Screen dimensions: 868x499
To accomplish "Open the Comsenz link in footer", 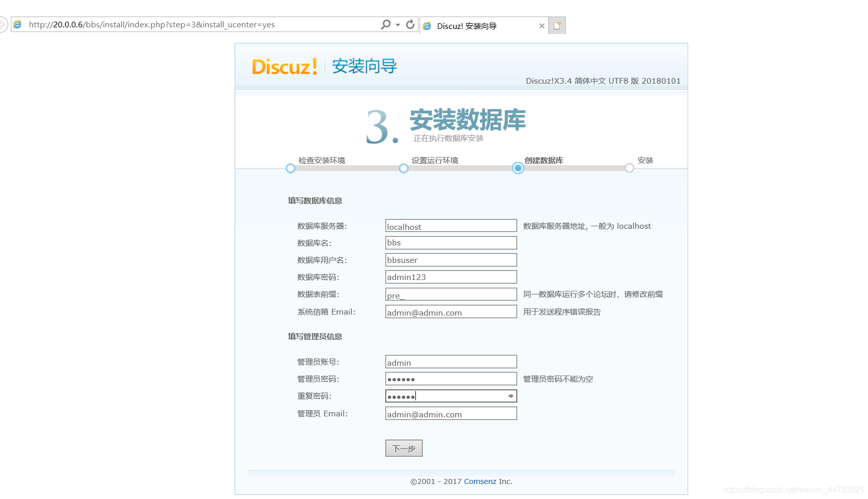I will 480,481.
